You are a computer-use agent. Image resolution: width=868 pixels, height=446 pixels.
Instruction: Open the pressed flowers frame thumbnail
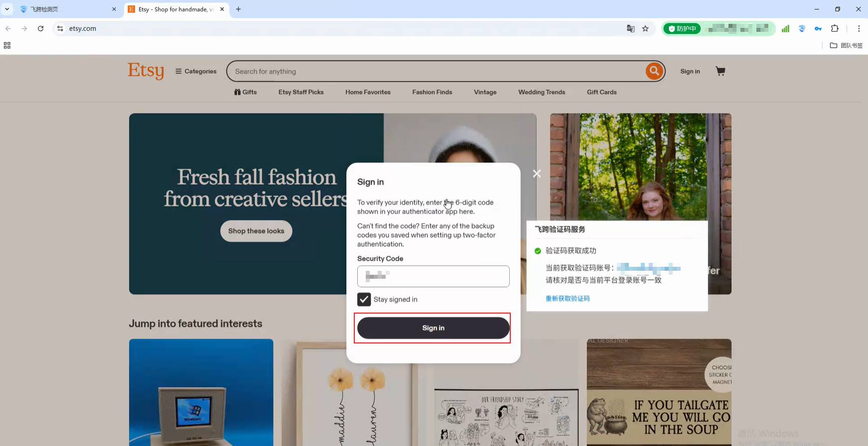pos(354,392)
